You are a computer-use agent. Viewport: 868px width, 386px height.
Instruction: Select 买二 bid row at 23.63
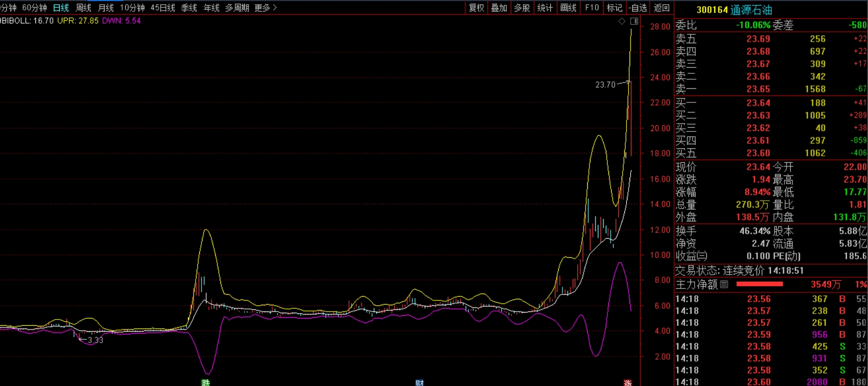tap(771, 115)
